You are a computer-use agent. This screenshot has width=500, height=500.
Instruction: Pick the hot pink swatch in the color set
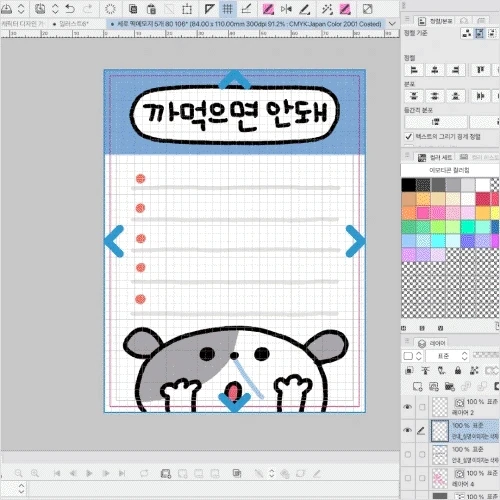[x=423, y=213]
